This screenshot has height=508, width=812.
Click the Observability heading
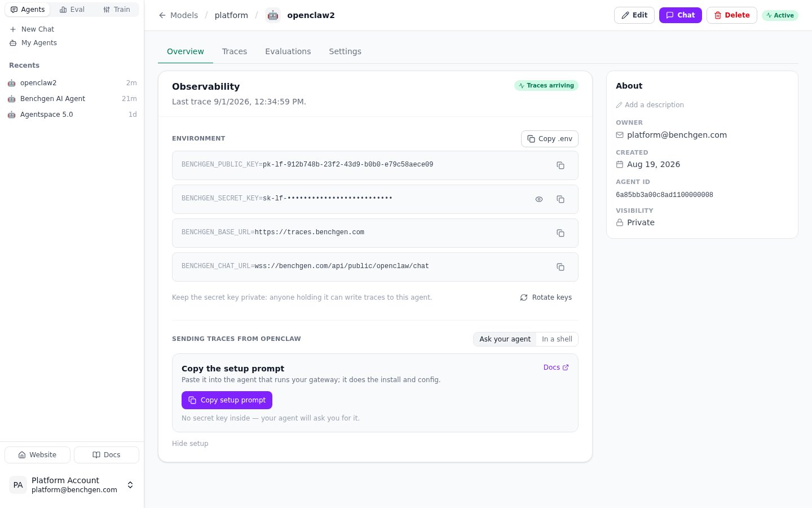(x=206, y=86)
